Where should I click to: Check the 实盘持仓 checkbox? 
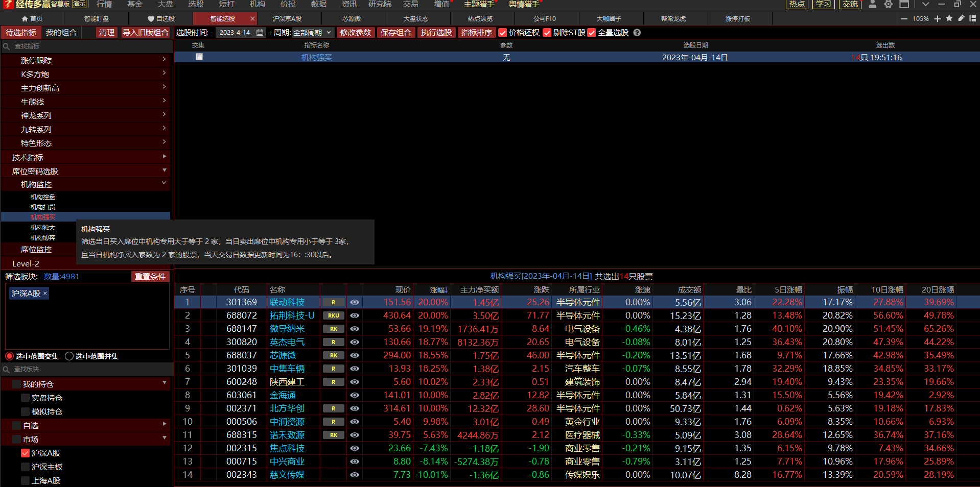25,398
